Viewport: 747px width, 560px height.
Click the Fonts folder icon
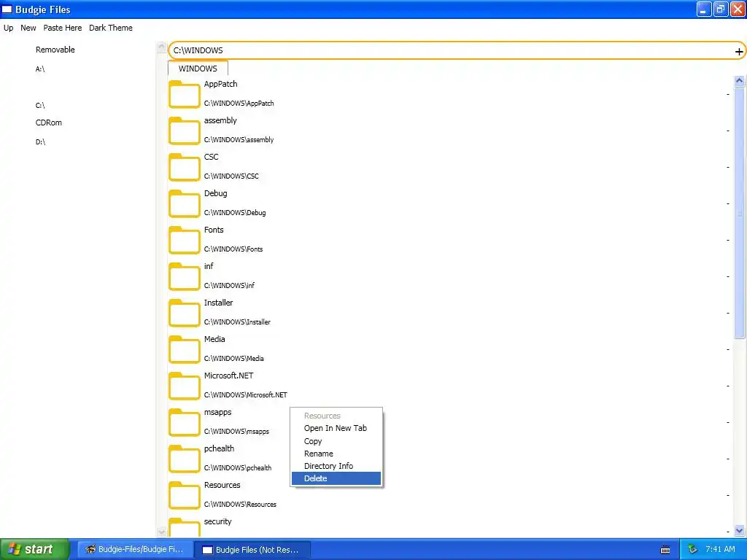(184, 240)
